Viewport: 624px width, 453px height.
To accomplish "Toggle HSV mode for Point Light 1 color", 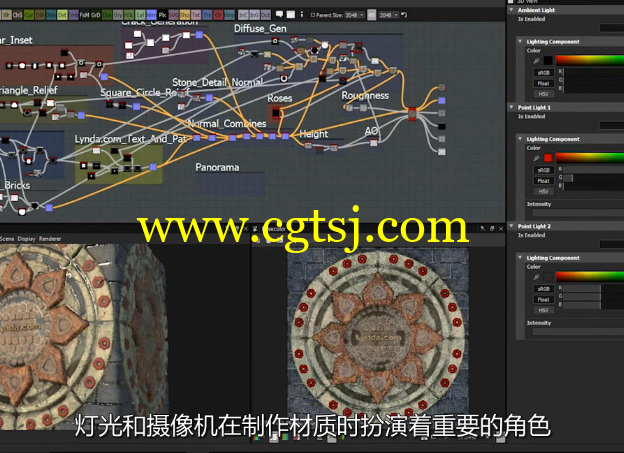I will point(544,192).
